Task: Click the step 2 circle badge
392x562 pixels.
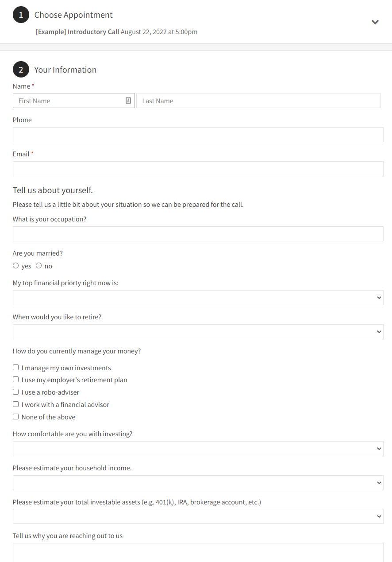Action: (x=21, y=70)
